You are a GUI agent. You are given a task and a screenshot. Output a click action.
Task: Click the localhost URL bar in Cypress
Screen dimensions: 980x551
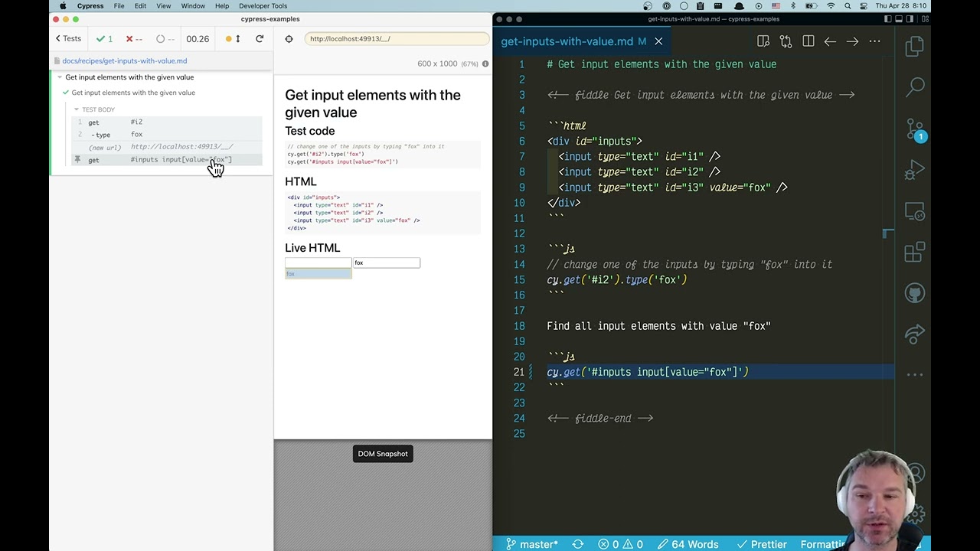coord(397,38)
